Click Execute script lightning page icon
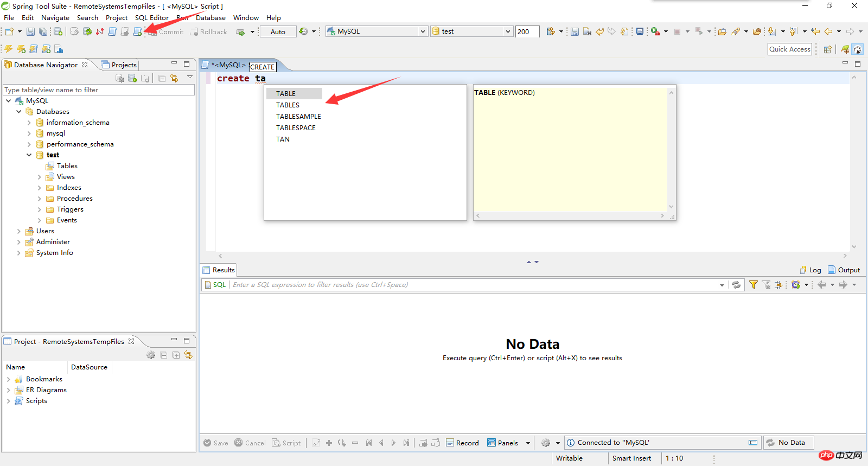 pos(34,49)
